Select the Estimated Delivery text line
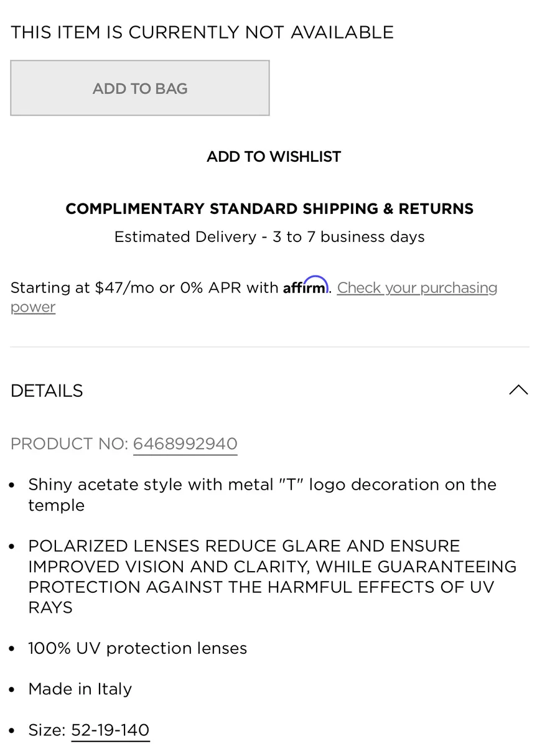Viewport: 560px width, 754px height. [269, 237]
